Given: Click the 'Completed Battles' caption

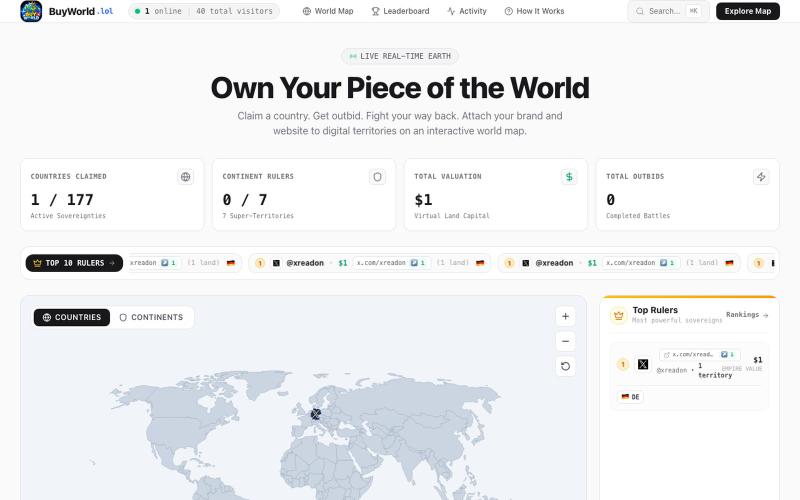Looking at the screenshot, I should click(x=638, y=216).
